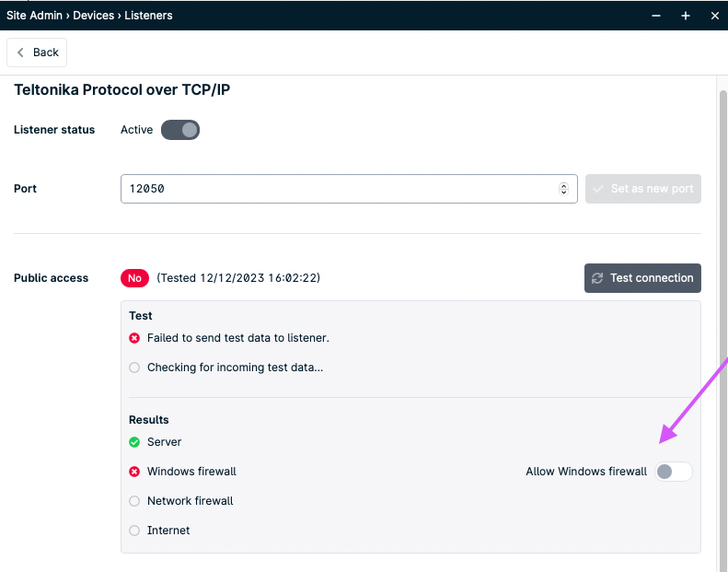Screen dimensions: 728x572
Task: Click the Port field label
Action: coord(25,189)
